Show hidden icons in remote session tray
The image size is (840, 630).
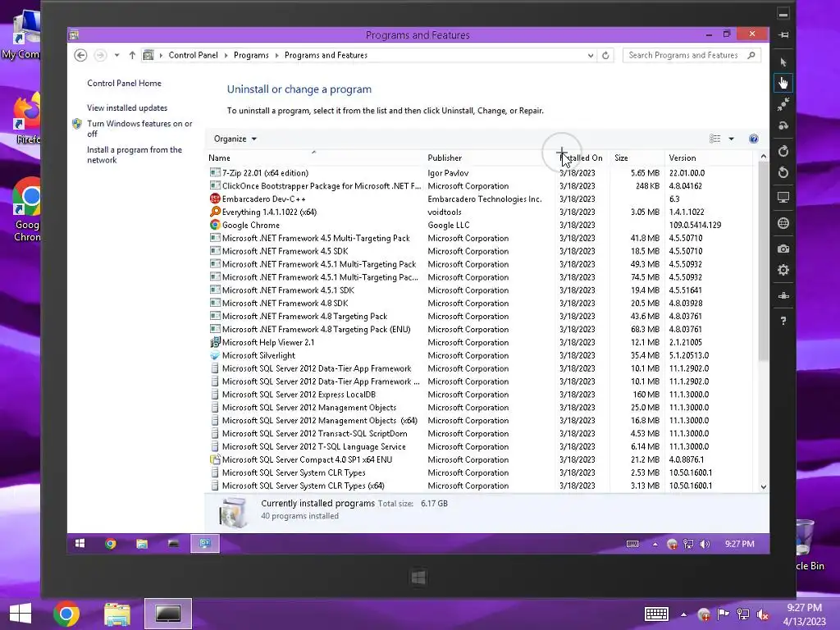pos(655,545)
